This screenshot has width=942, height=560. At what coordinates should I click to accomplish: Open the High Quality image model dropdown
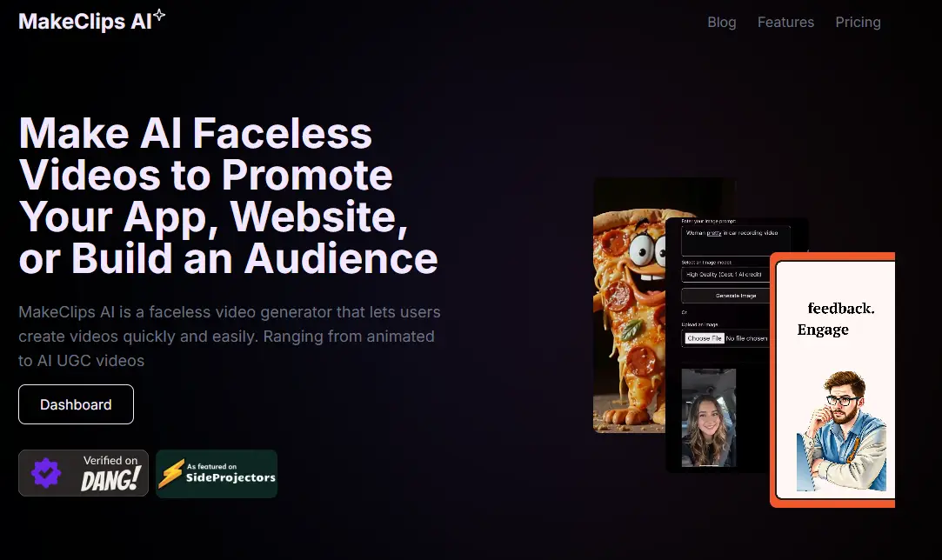pyautogui.click(x=725, y=275)
